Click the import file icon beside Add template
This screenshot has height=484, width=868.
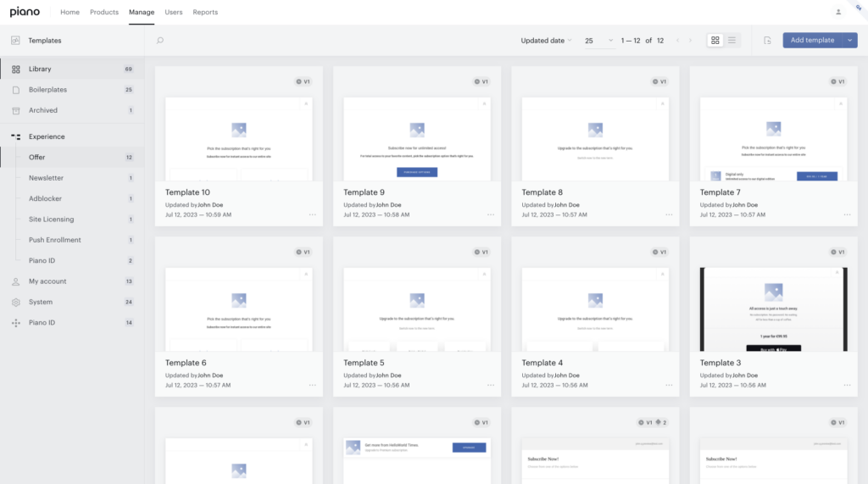pos(767,41)
